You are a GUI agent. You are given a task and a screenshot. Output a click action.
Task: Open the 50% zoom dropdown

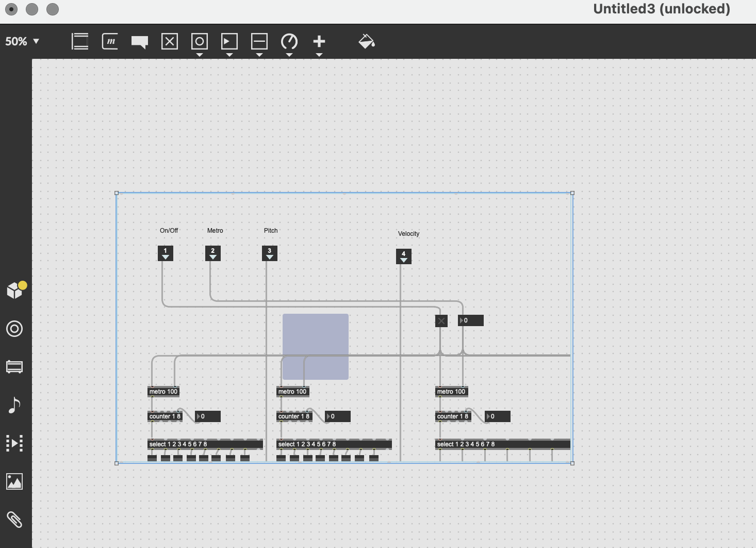coord(22,41)
